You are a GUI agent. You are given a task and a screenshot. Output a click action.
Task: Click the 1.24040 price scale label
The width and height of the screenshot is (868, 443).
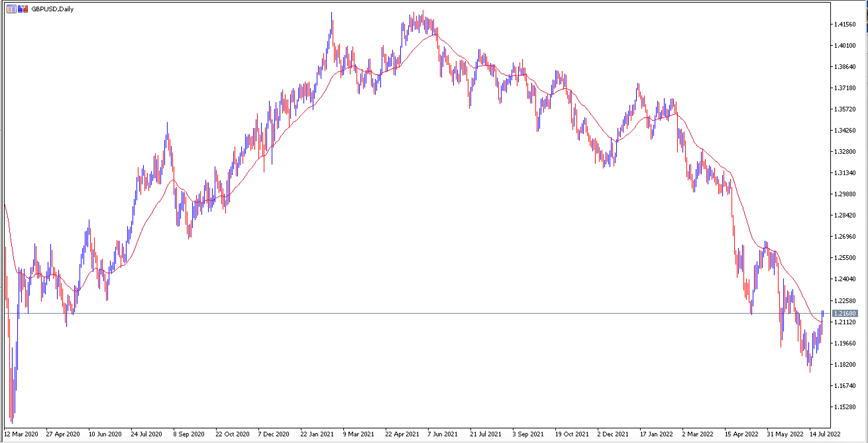[x=844, y=279]
